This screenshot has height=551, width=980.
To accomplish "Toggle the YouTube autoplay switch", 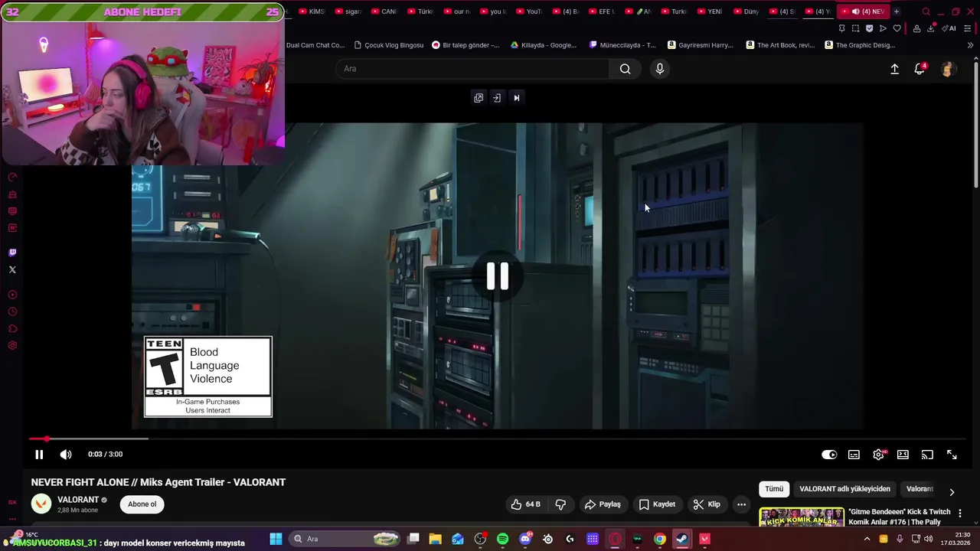I will click(829, 455).
